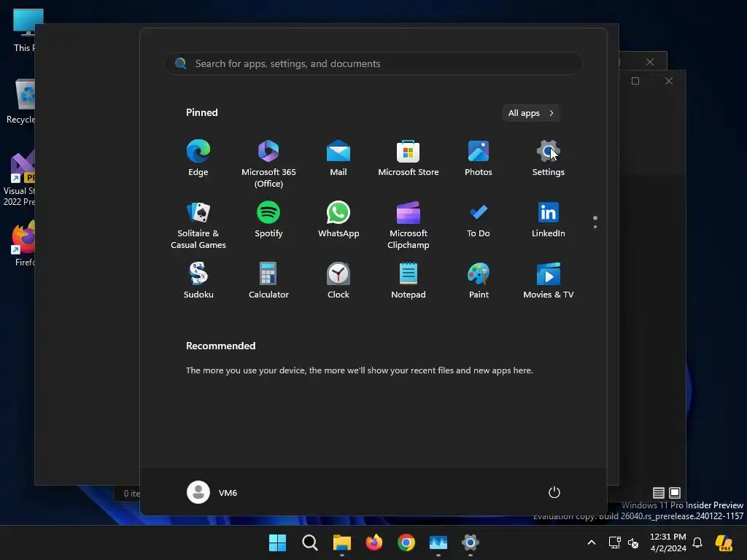747x560 pixels.
Task: Click the Start menu search field
Action: (x=373, y=63)
